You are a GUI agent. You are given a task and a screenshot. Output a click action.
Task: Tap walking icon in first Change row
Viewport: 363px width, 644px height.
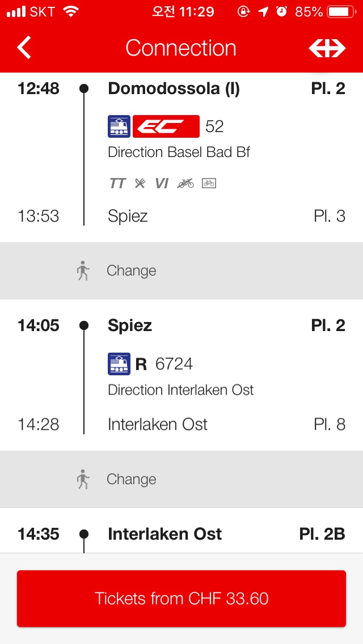[x=83, y=271]
